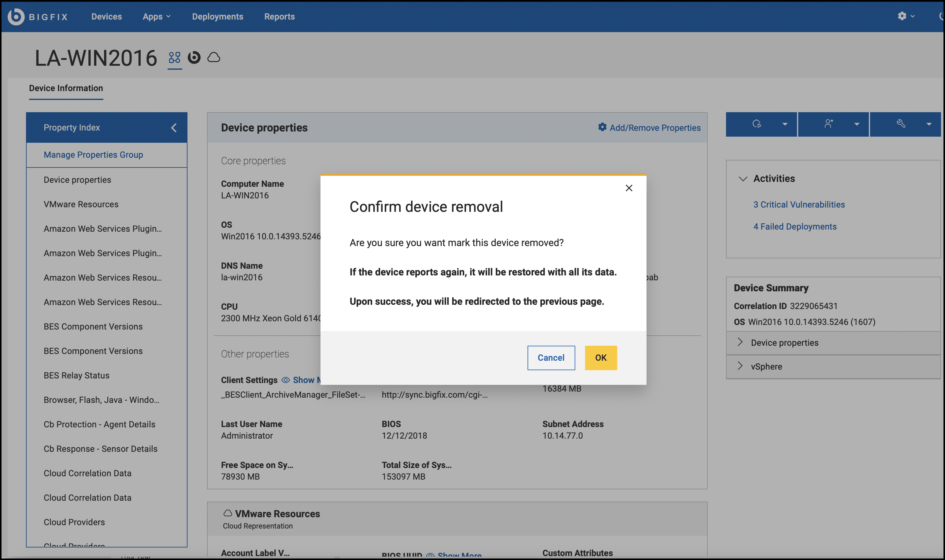The image size is (945, 560).
Task: Open the dropdown arrow beside the wrench button
Action: pyautogui.click(x=929, y=124)
